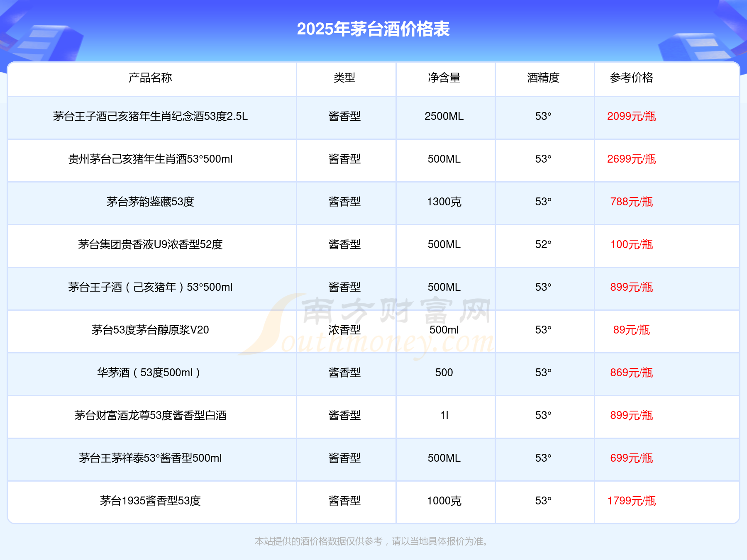Select price 2099元/瓶
747x560 pixels.
click(632, 116)
